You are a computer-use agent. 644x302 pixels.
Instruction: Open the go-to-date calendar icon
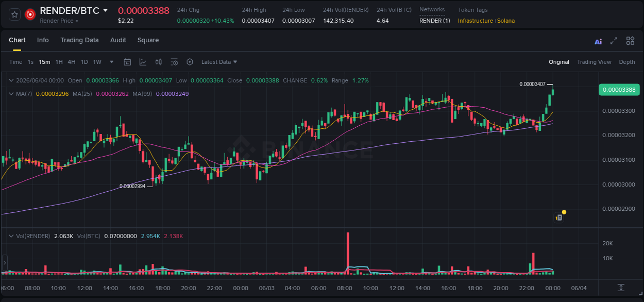(127, 62)
